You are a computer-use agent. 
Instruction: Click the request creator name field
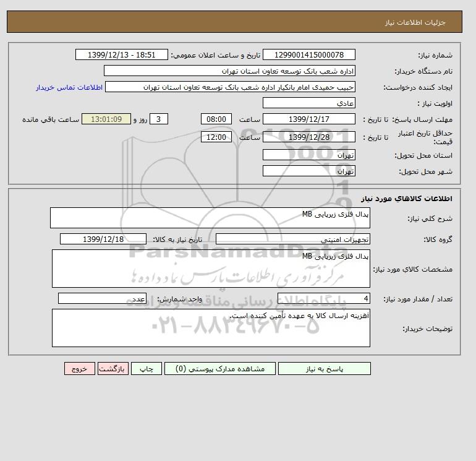click(x=230, y=87)
